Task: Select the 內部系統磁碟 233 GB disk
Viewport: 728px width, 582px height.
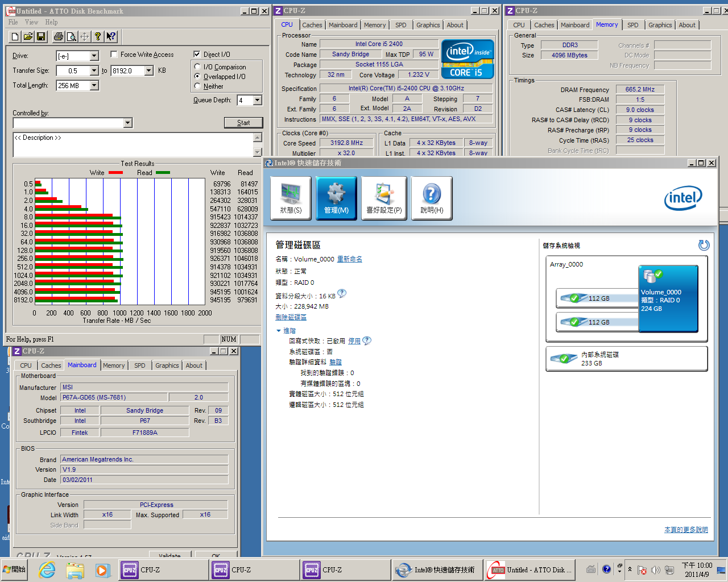Action: click(627, 359)
